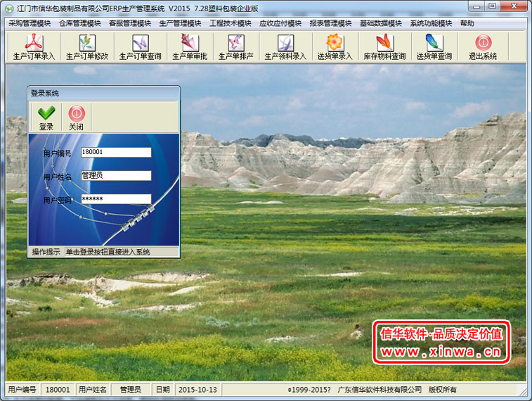Screen dimensions: 532x401
Task: Open 生产订单修改 toolbar icon
Action: (x=87, y=47)
